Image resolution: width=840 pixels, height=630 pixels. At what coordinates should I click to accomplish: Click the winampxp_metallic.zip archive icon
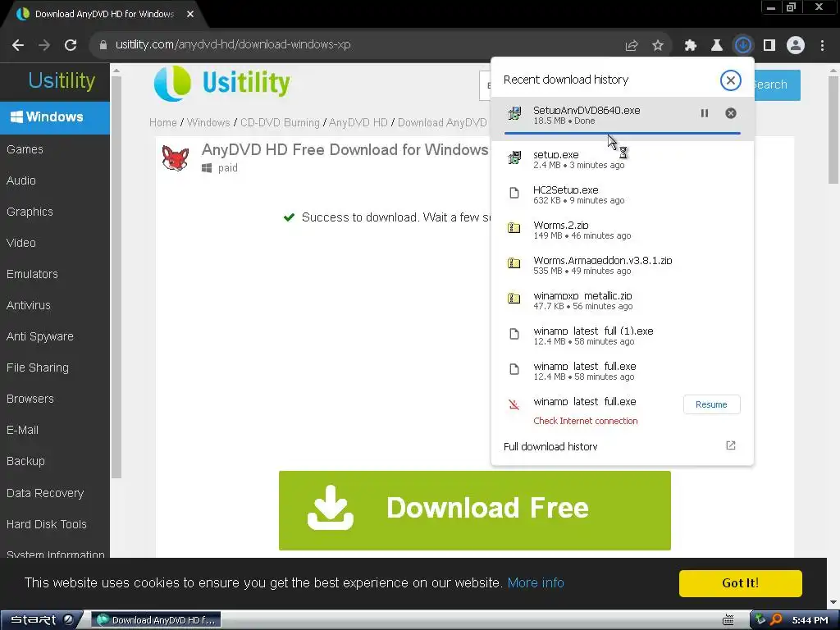pos(514,299)
